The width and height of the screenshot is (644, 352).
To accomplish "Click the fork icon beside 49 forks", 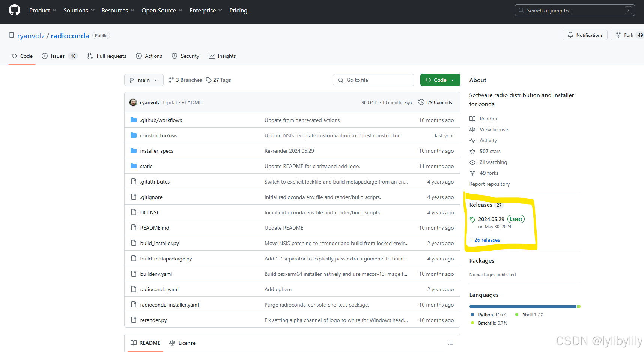I will [x=472, y=173].
